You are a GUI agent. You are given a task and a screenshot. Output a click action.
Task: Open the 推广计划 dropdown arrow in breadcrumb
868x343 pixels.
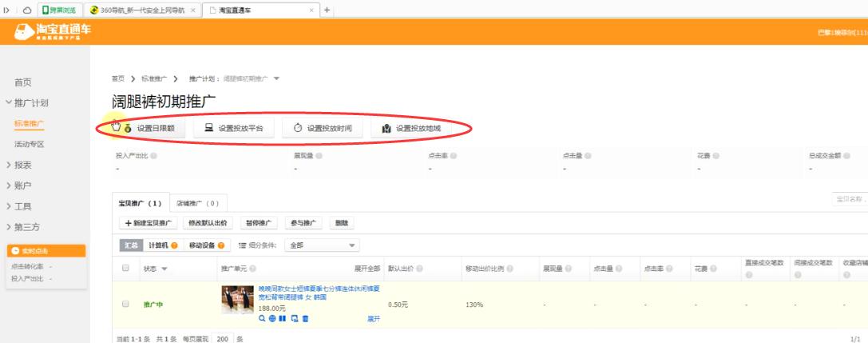pyautogui.click(x=276, y=78)
